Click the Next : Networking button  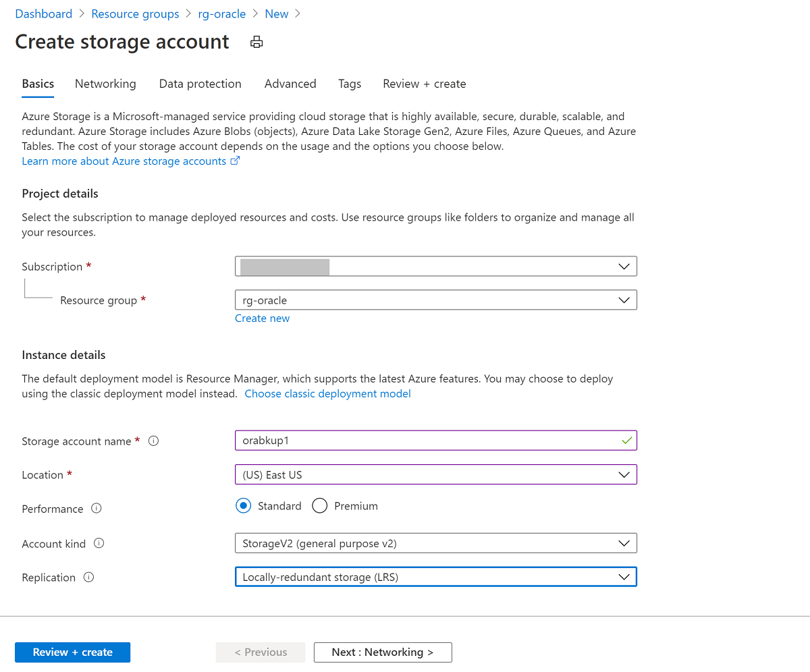(383, 652)
